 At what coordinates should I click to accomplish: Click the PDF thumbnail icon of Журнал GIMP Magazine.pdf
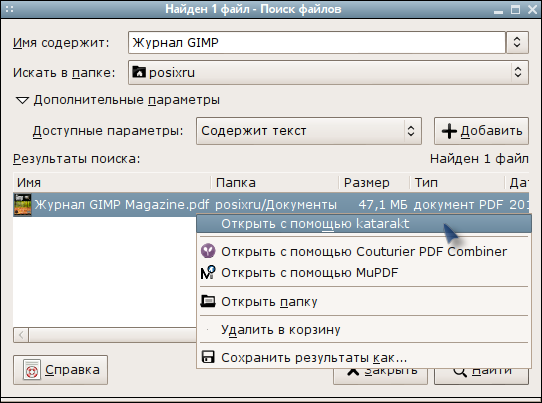coord(22,204)
